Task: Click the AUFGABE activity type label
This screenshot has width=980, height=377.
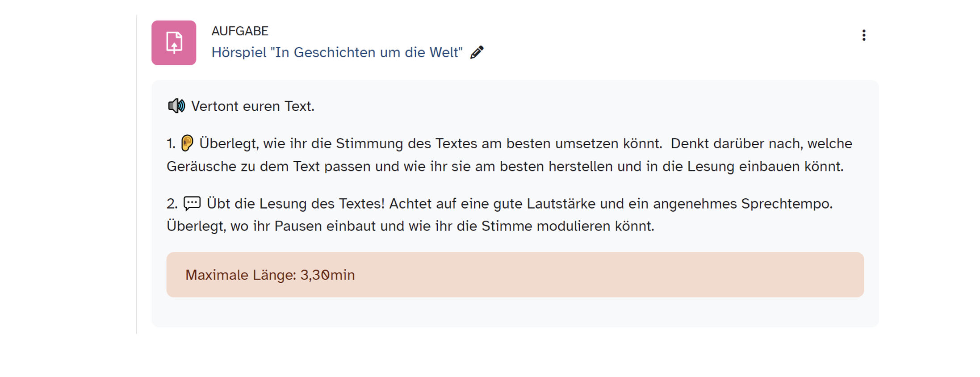Action: [240, 31]
